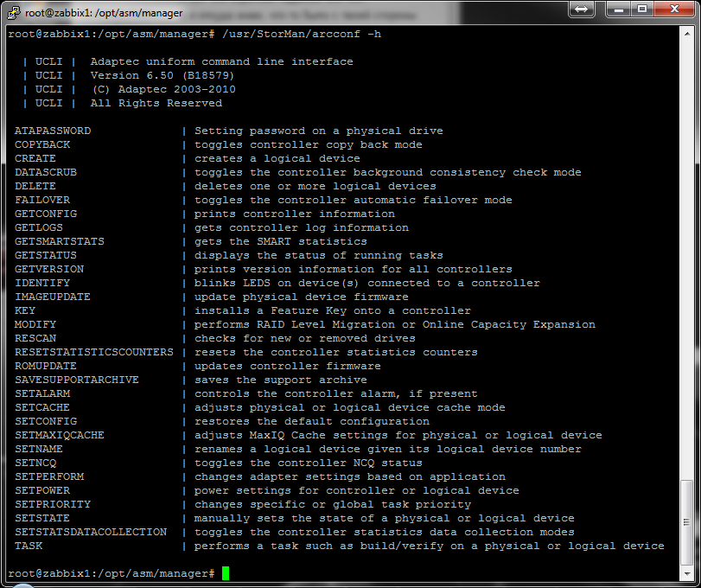
Task: Click the RESCAN command name
Action: click(35, 339)
